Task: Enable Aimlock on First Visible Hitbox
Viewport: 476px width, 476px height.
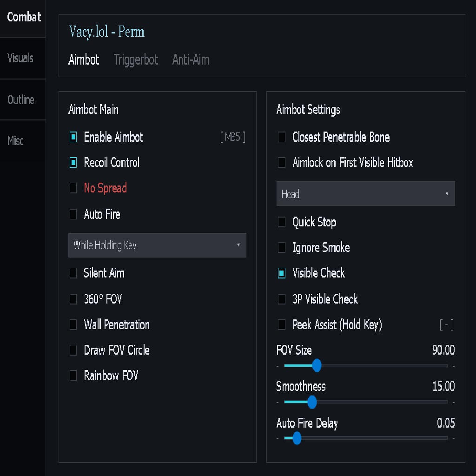Action: pyautogui.click(x=281, y=163)
